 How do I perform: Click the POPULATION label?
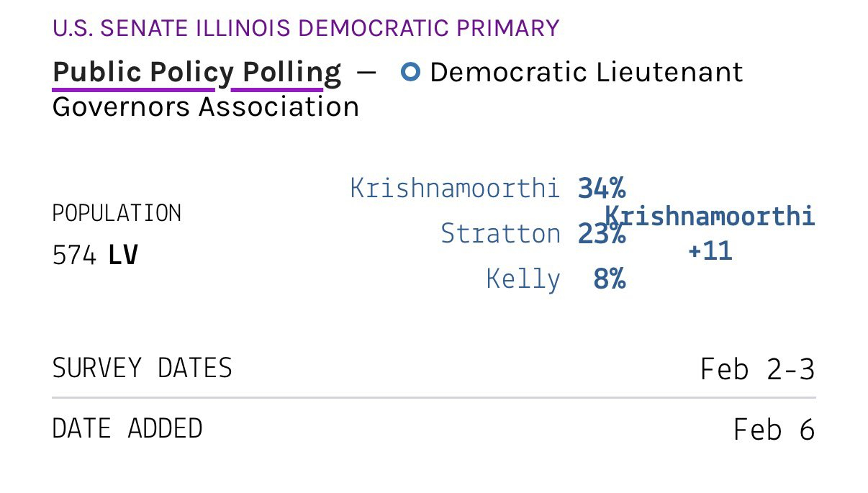click(x=117, y=214)
